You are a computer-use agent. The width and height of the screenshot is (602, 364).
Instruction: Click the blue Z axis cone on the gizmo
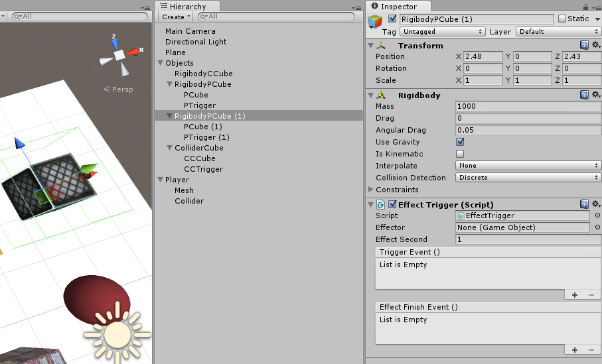pos(115,44)
